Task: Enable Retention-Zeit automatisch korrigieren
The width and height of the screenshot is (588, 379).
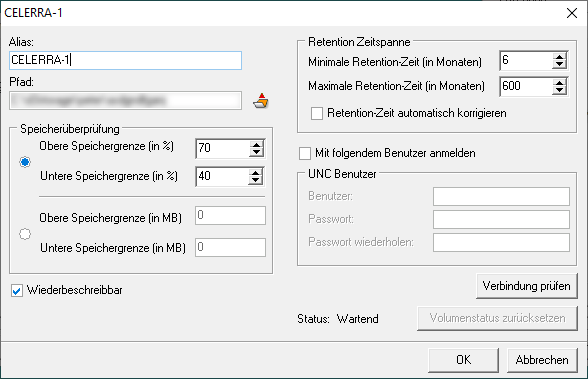Action: point(317,113)
